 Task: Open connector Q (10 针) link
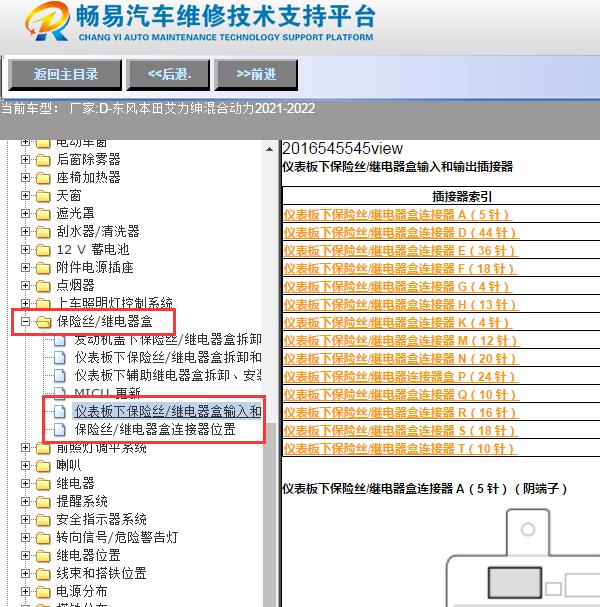(401, 394)
